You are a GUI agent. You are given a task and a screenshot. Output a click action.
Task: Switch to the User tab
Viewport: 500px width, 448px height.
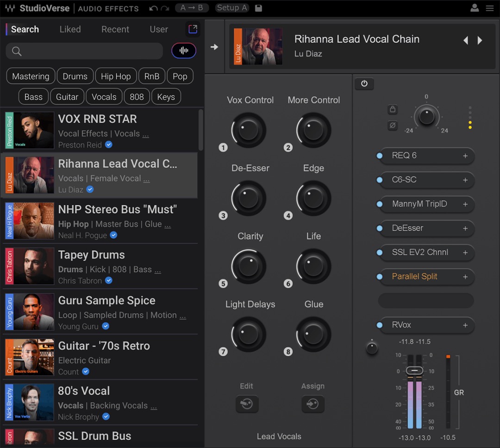pos(159,29)
